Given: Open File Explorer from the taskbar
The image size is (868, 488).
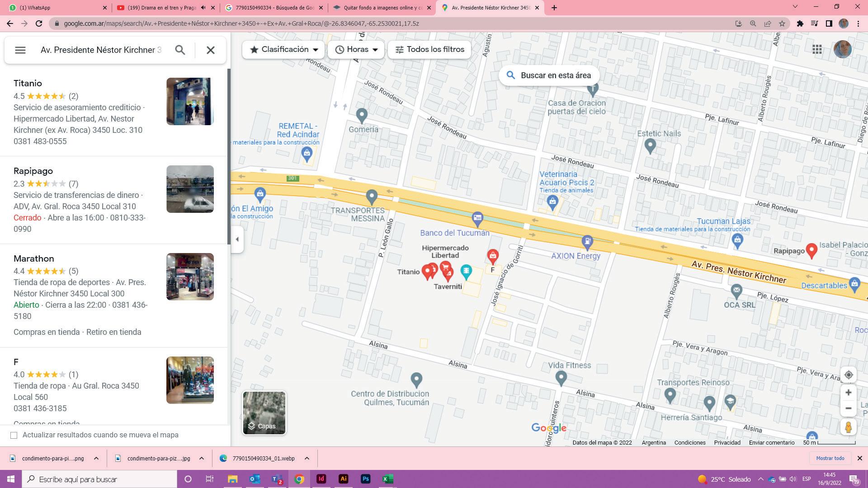Looking at the screenshot, I should tap(232, 479).
